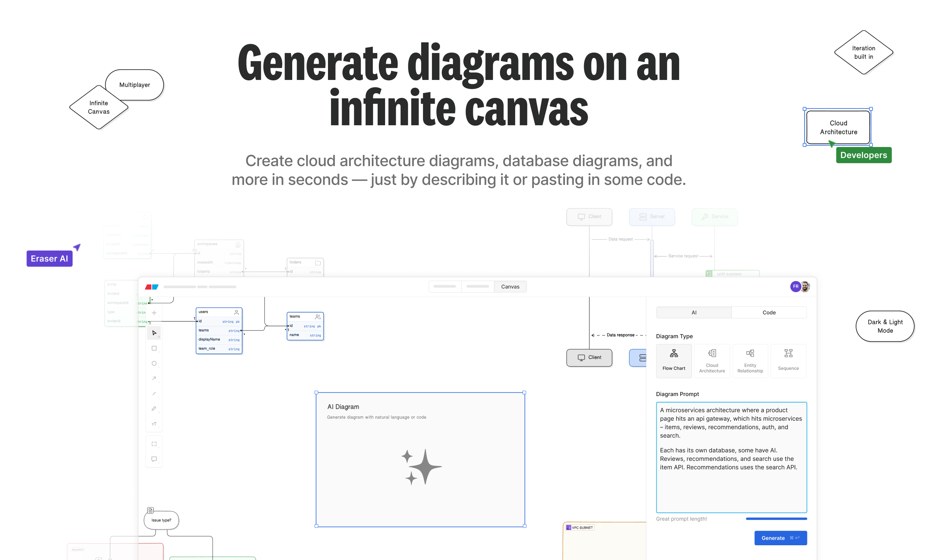The height and width of the screenshot is (560, 936).
Task: Select the frame tool
Action: [x=154, y=444]
